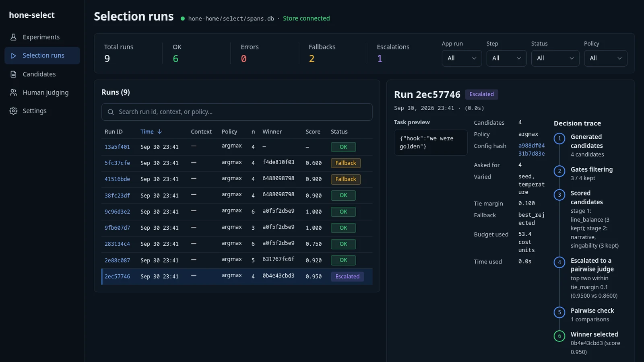Image resolution: width=644 pixels, height=362 pixels.
Task: Click decision trace step 1 circle
Action: (559, 139)
